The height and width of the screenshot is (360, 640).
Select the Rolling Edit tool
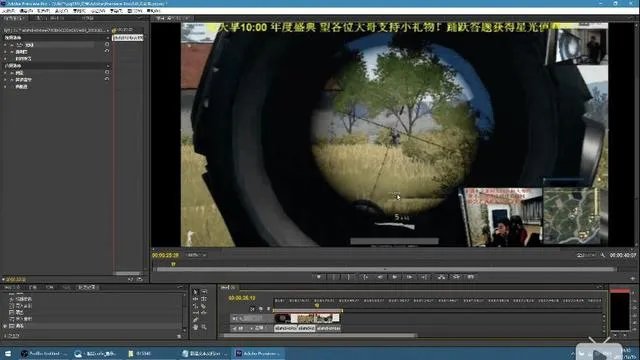pos(204,299)
